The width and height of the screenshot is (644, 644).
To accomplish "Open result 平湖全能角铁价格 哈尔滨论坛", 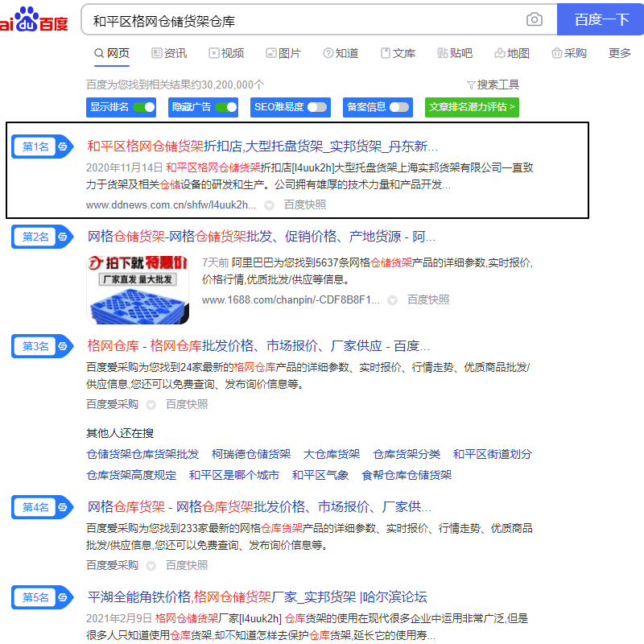I will [x=257, y=597].
